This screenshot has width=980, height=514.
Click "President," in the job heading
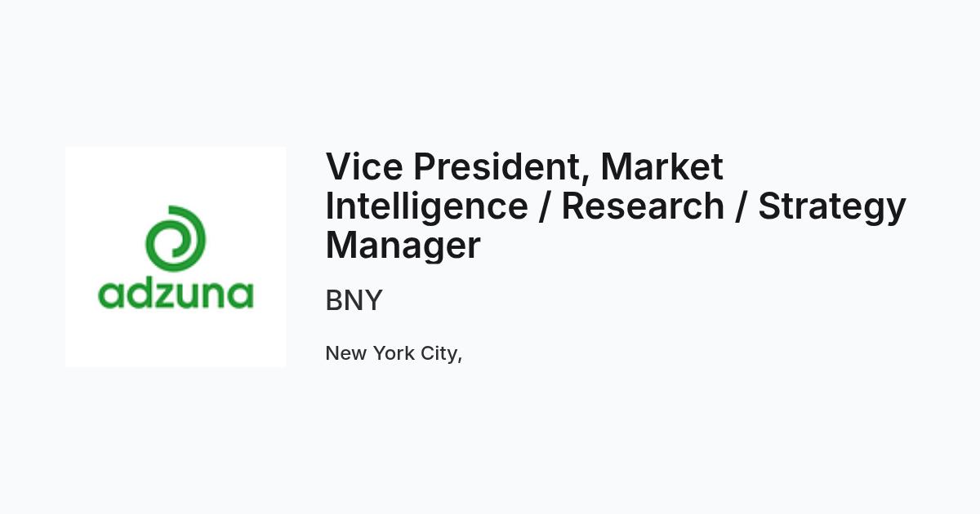501,169
